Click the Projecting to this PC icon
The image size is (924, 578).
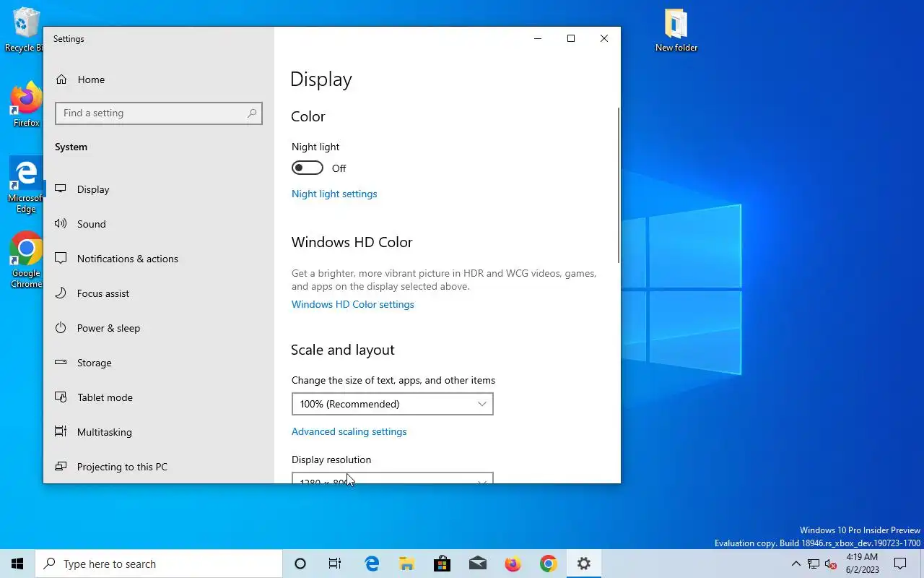[61, 467]
